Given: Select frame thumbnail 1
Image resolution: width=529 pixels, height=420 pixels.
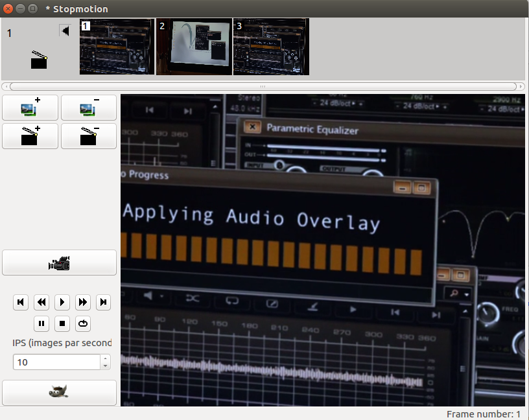Looking at the screenshot, I should coord(117,47).
